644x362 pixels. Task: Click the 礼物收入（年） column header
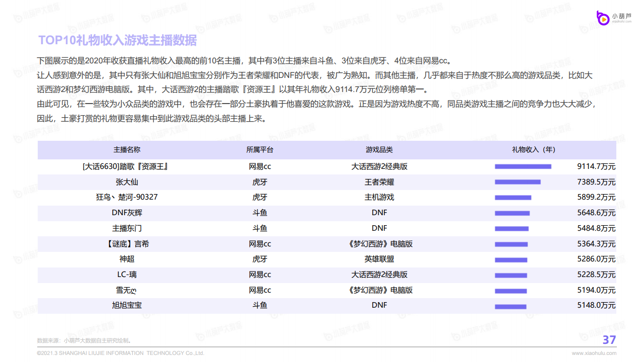tap(534, 150)
